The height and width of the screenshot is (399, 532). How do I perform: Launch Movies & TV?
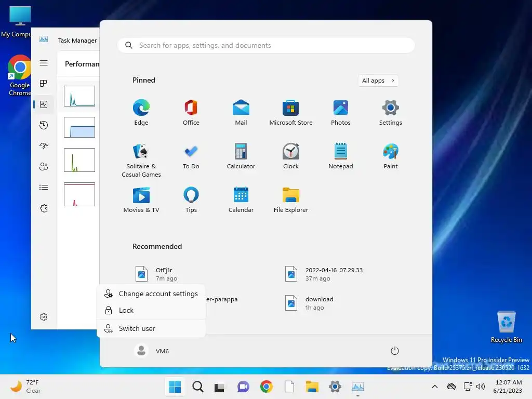pyautogui.click(x=141, y=200)
